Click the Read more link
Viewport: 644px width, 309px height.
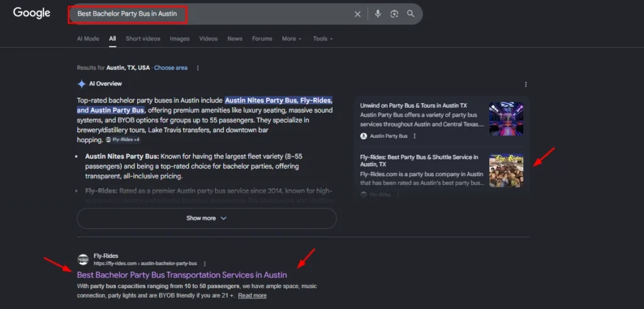tap(252, 295)
